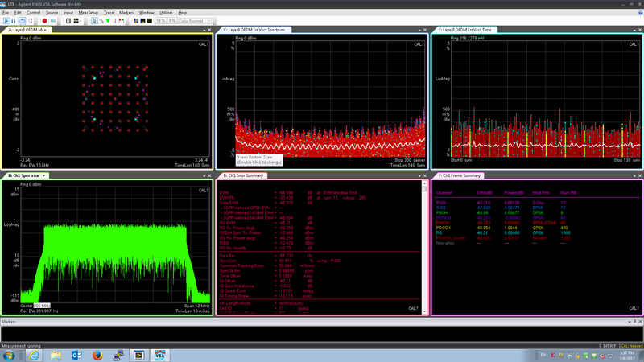Viewport: 644px width, 362px height.
Task: Open the Utilities menu
Action: point(167,13)
